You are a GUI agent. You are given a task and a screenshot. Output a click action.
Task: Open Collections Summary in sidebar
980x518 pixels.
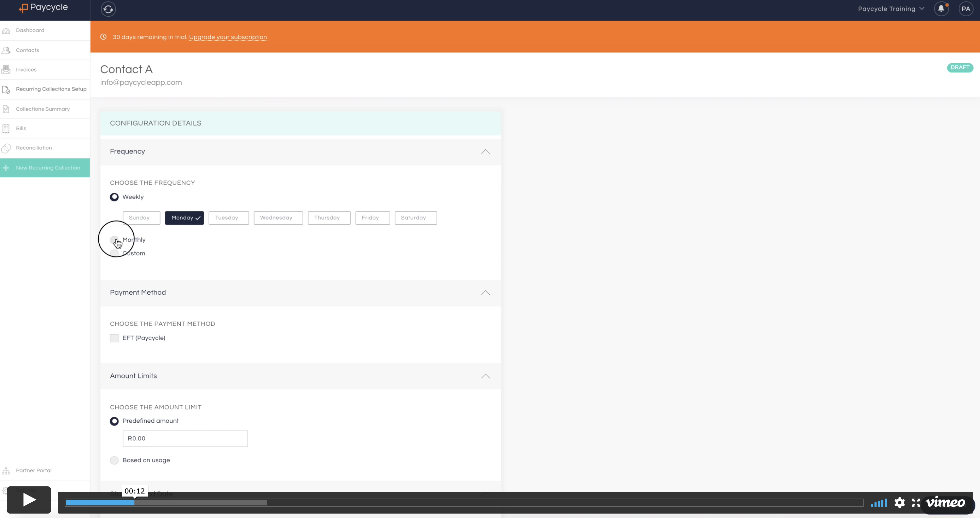pos(43,109)
